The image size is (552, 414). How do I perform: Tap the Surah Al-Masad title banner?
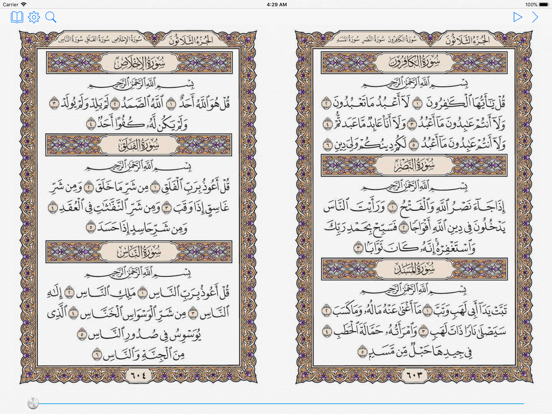[414, 269]
